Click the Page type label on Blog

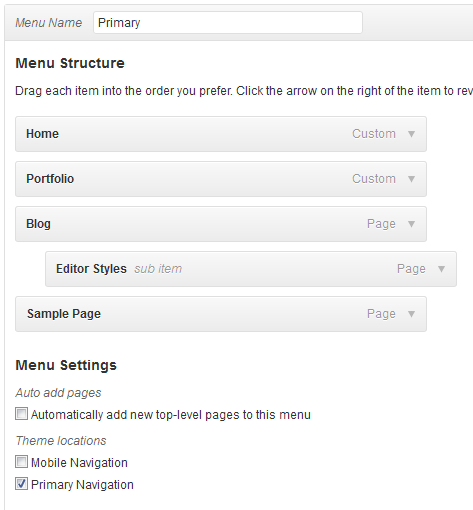(x=381, y=224)
